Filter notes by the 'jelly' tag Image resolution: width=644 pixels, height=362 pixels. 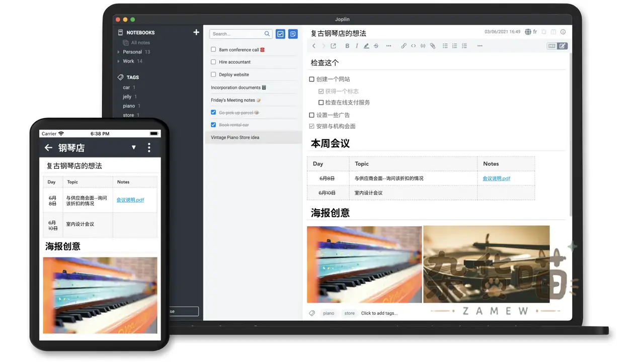tap(127, 97)
